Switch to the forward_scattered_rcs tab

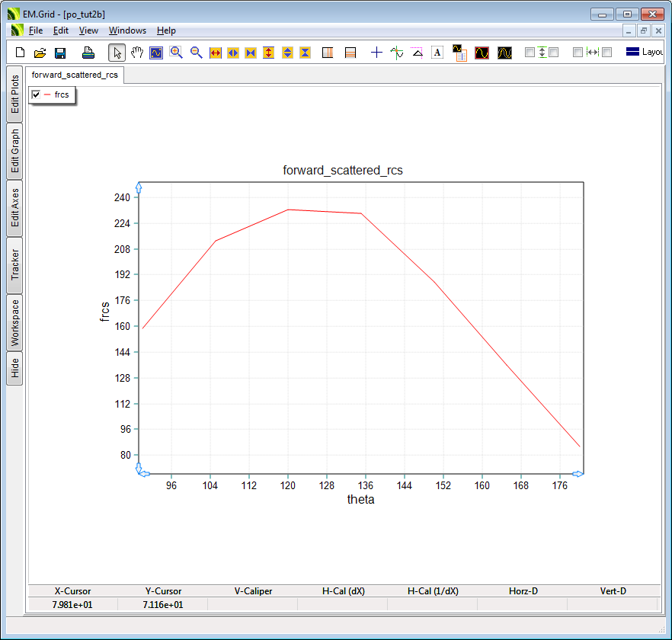[74, 75]
